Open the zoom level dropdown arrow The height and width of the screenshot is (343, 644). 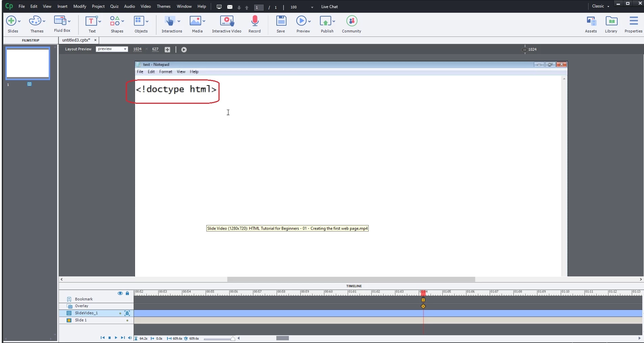(312, 7)
